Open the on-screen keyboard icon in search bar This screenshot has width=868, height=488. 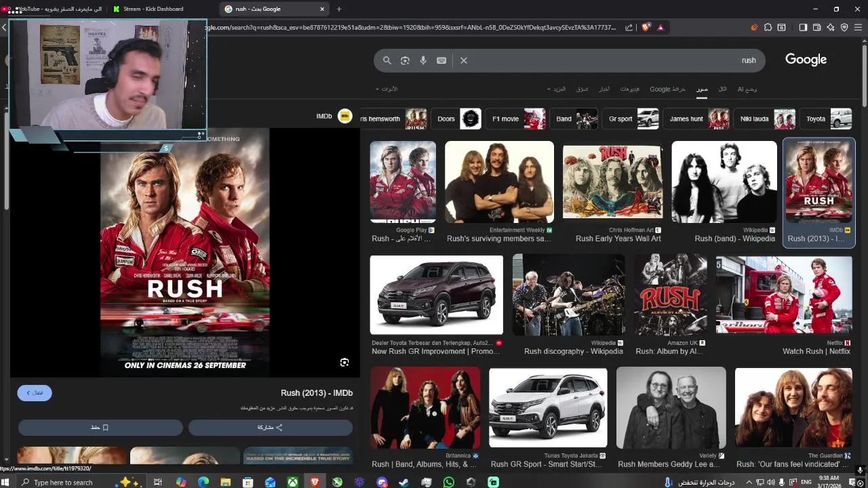[441, 60]
